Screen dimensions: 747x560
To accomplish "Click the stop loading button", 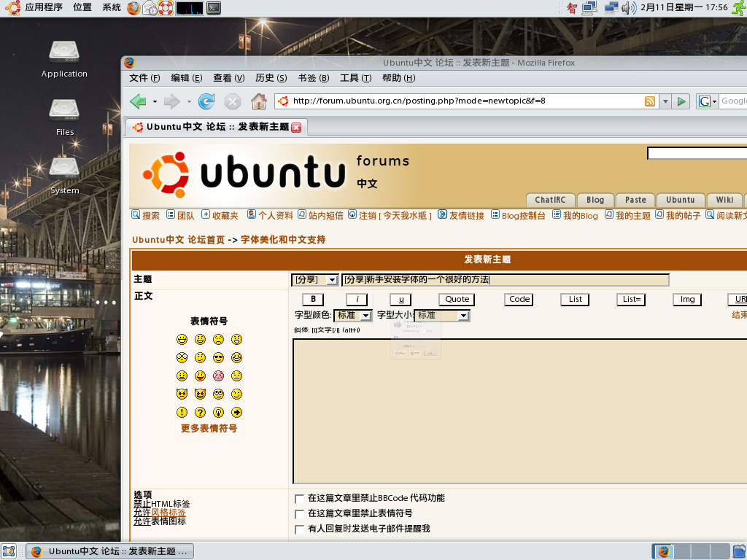I will coord(233,101).
